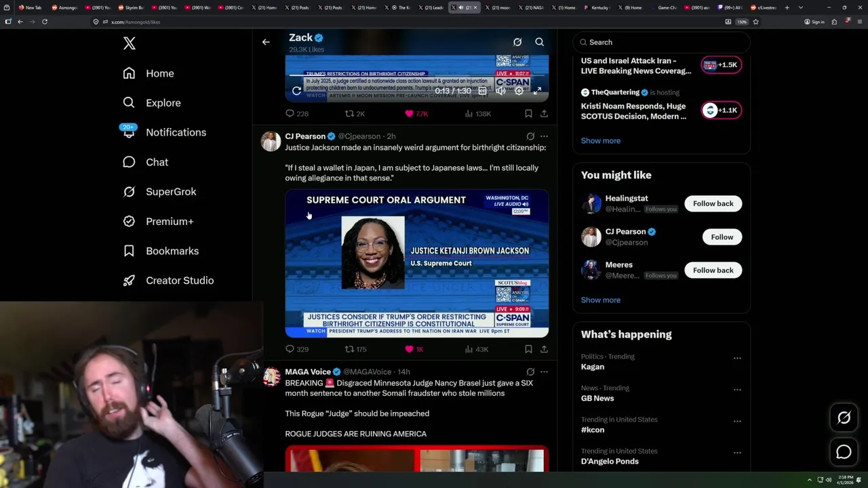Click the Grok icon in Zack's profile header
The width and height of the screenshot is (868, 488).
tap(517, 42)
